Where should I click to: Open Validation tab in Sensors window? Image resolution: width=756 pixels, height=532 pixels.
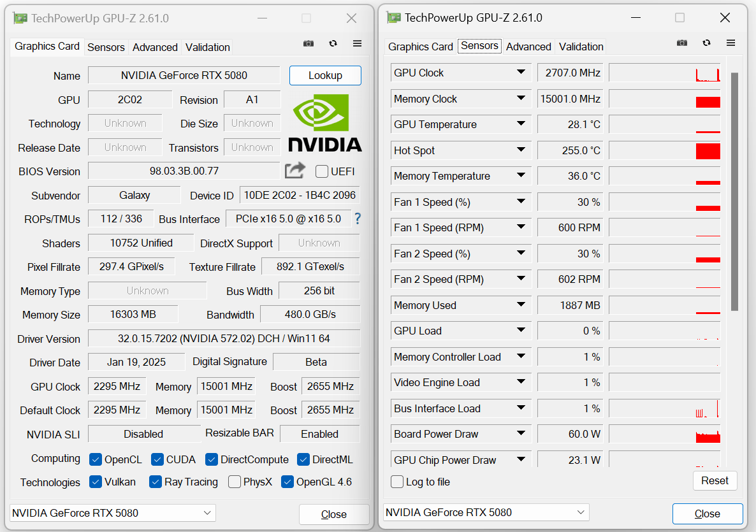(581, 47)
